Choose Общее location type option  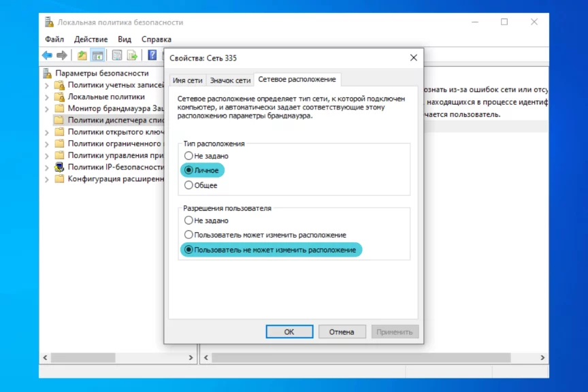189,185
